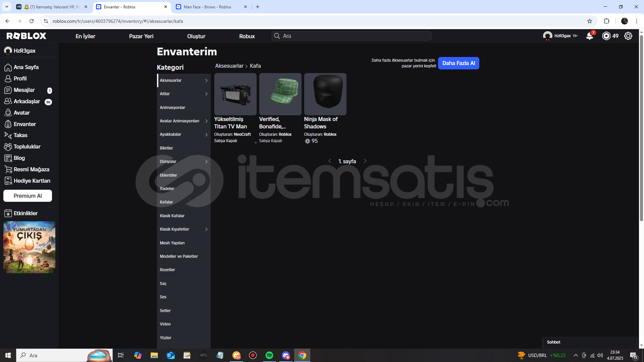644x362 pixels.
Task: Open Oluştur in top navigation
Action: tap(196, 36)
